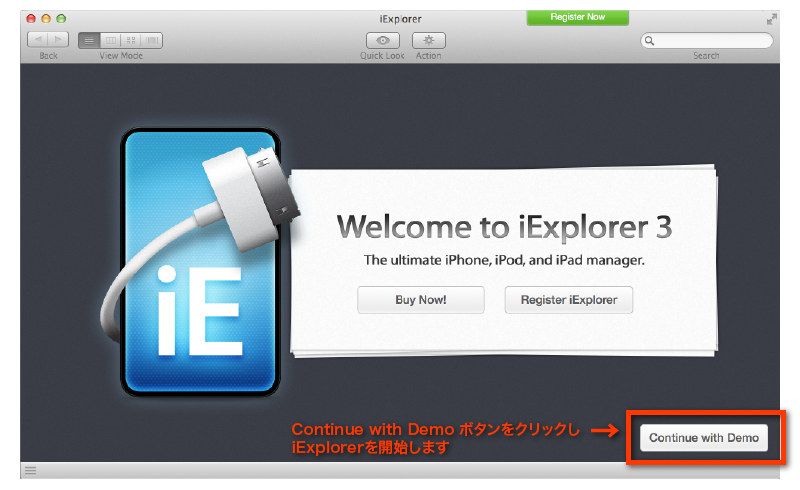Screen dimensions: 800x490
Task: Click the Register iExplorer button
Action: pyautogui.click(x=569, y=300)
